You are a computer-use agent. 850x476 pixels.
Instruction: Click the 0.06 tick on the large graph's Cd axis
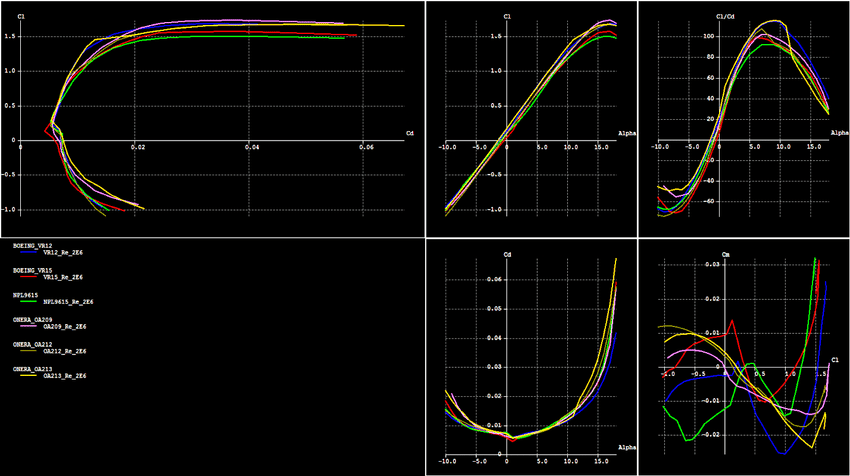coord(367,147)
